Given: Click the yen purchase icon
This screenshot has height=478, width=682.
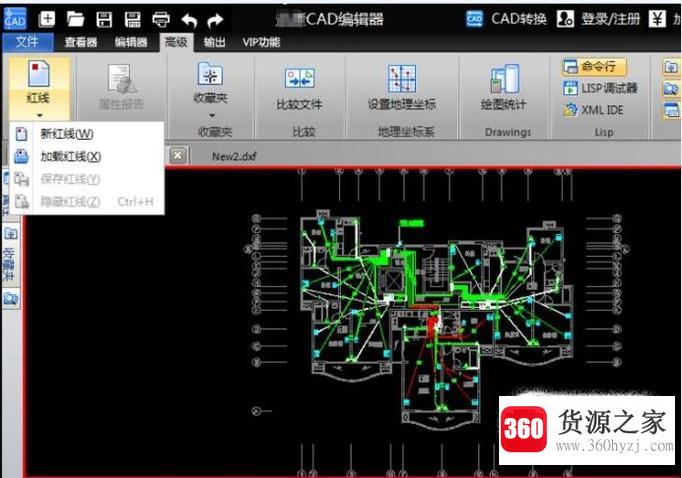Looking at the screenshot, I should coord(657,19).
